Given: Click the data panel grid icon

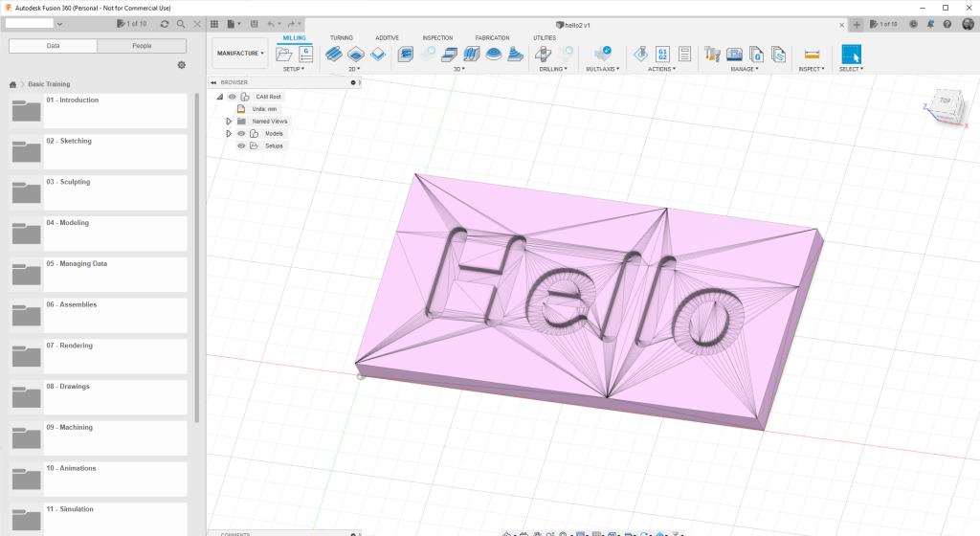Looking at the screenshot, I should pyautogui.click(x=214, y=24).
